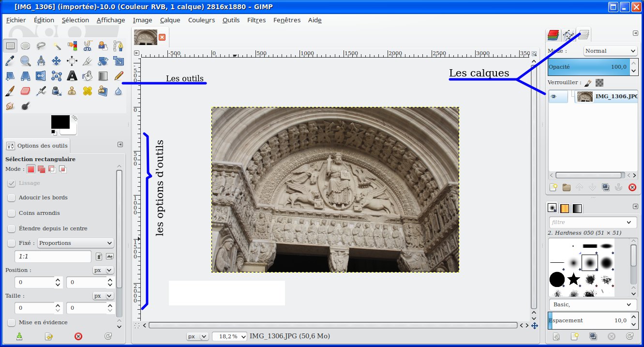Select the Cage Transform tool
This screenshot has width=644, height=347.
(x=57, y=76)
